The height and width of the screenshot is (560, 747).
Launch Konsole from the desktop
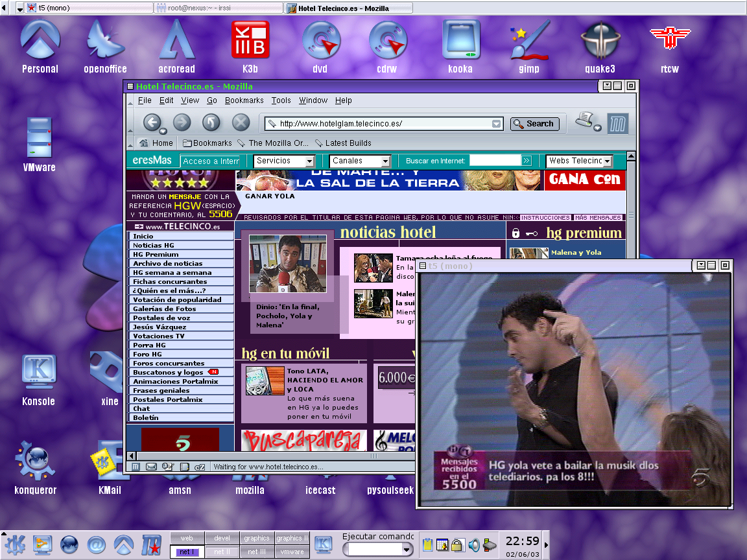pos(39,380)
